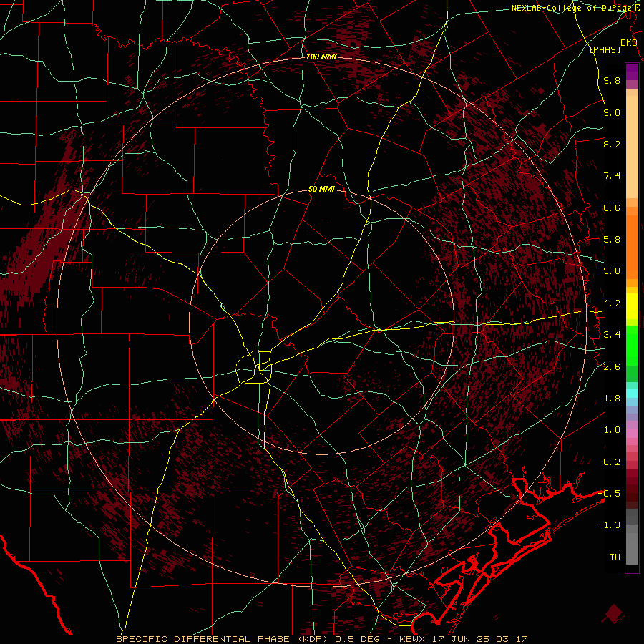Image resolution: width=644 pixels, height=644 pixels.
Task: Click the 5.8 legend value
Action: click(x=612, y=240)
